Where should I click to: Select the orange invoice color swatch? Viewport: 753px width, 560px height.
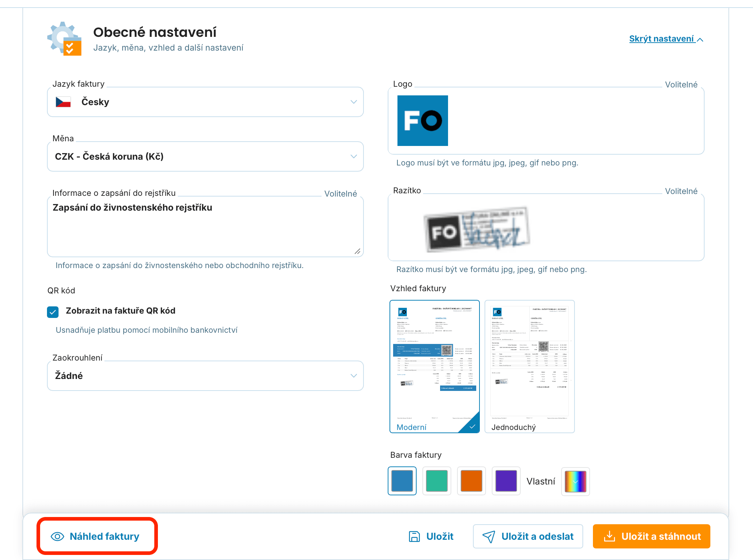(472, 481)
